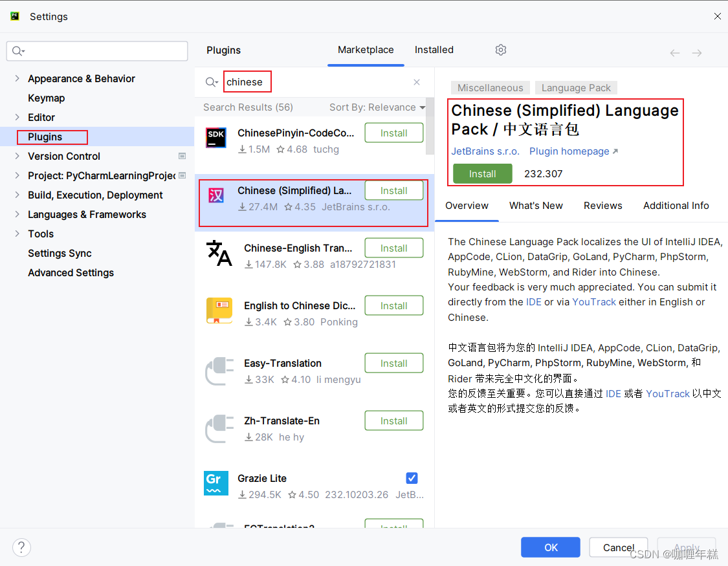Close the Settings dialog
Image resolution: width=728 pixels, height=566 pixels.
coord(717,16)
